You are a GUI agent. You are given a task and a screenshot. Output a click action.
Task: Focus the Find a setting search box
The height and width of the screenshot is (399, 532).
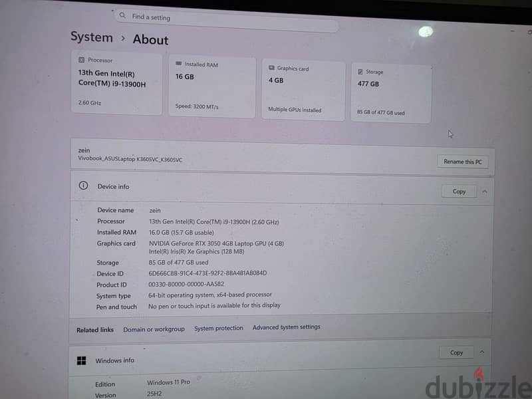coord(227,21)
